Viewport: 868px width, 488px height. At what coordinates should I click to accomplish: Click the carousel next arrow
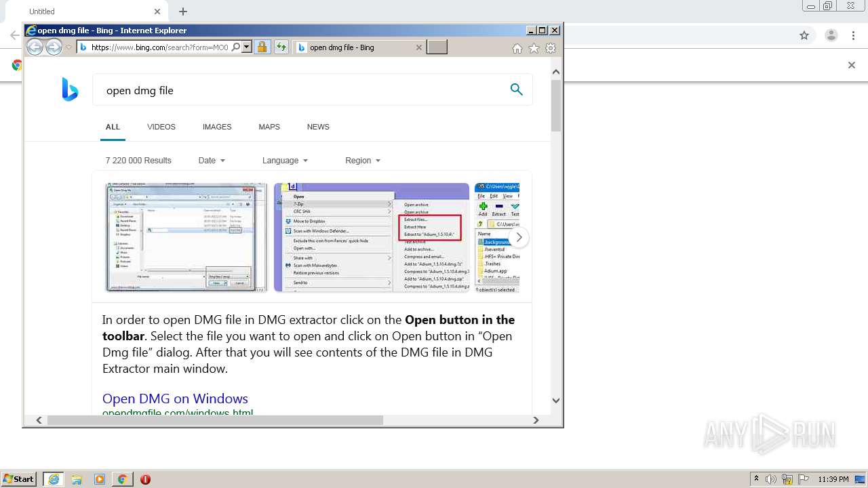pos(519,237)
